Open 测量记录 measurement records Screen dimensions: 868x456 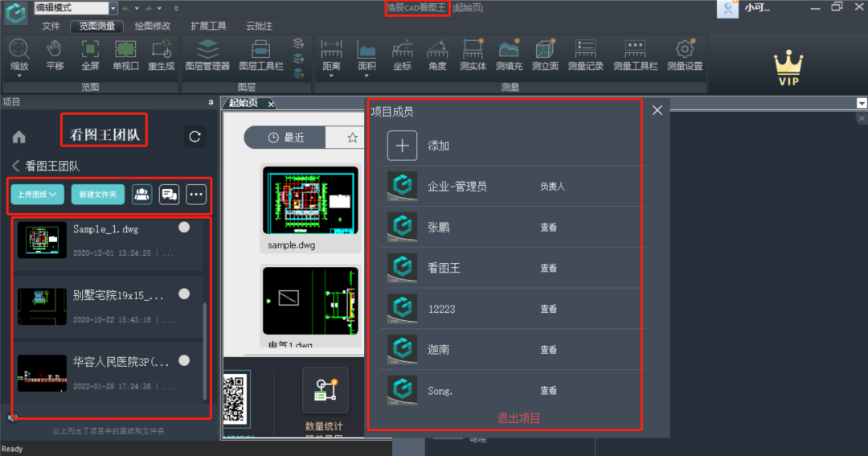click(585, 54)
